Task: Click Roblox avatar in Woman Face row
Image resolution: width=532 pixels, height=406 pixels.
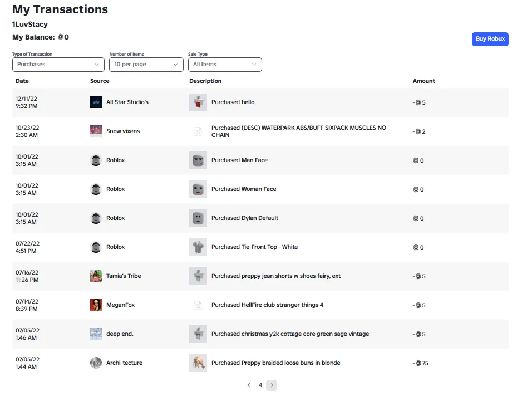Action: tap(96, 189)
